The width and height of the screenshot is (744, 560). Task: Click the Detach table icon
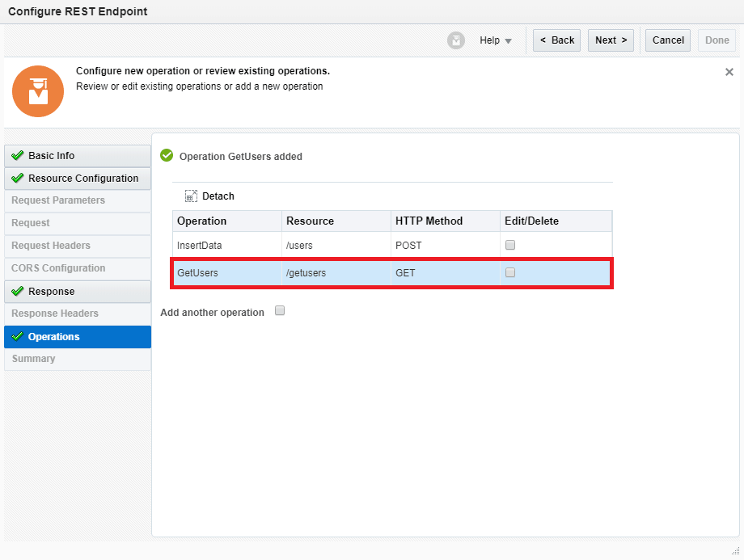tap(191, 196)
